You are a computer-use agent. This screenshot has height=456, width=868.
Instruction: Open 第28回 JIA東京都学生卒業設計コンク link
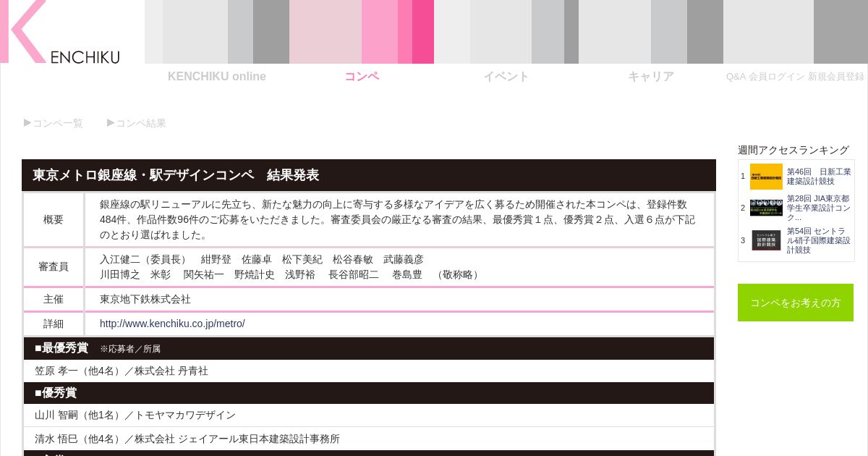(x=819, y=208)
